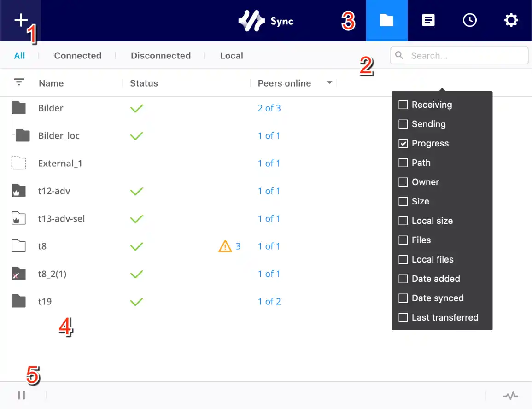Image resolution: width=532 pixels, height=409 pixels.
Task: Open the History clock icon
Action: pyautogui.click(x=469, y=20)
